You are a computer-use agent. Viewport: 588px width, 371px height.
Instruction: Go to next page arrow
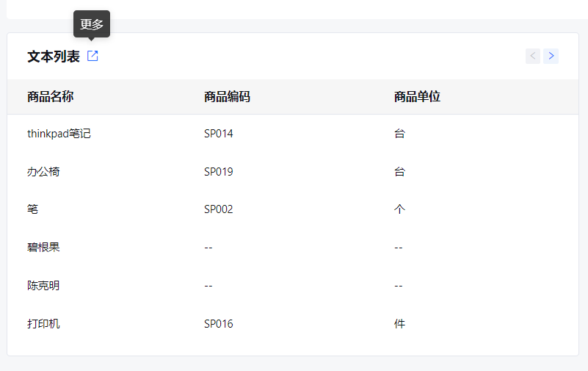coord(551,57)
